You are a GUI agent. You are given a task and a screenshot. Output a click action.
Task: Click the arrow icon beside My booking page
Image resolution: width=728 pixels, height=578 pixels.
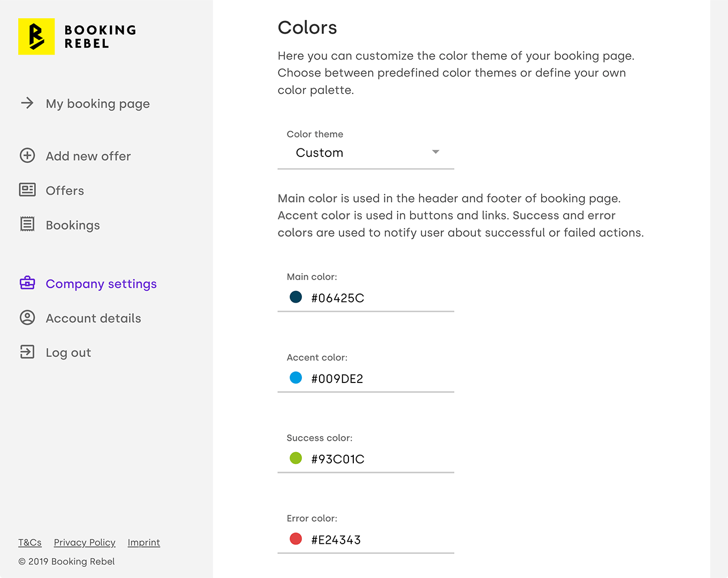pyautogui.click(x=27, y=103)
